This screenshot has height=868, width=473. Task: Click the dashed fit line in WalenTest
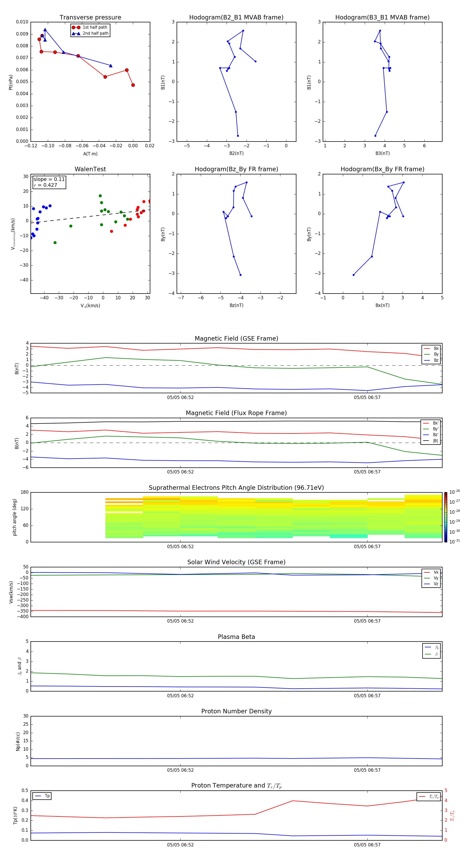pyautogui.click(x=90, y=216)
